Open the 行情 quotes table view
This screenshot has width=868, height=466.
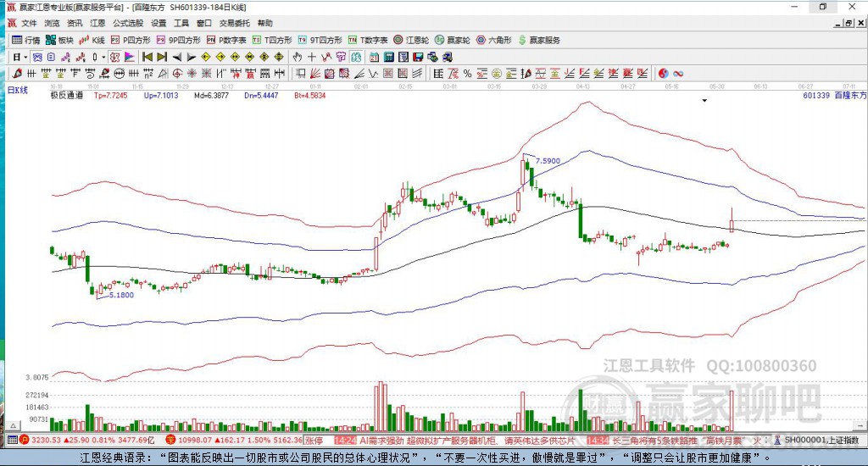[x=25, y=40]
